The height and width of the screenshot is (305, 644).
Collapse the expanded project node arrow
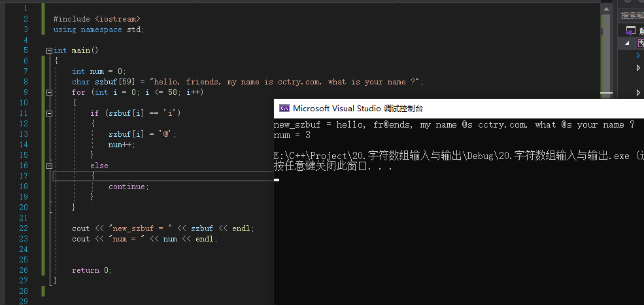click(x=627, y=43)
